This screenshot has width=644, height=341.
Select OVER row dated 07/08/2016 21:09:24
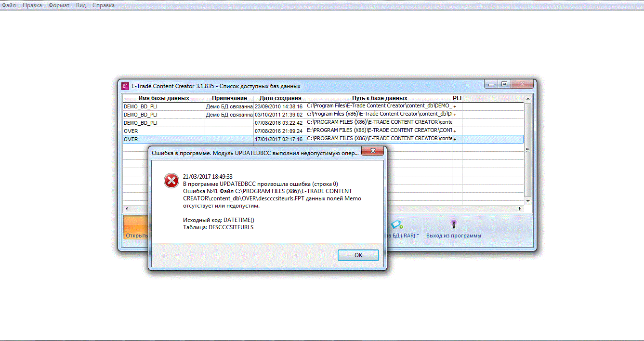tap(323, 131)
